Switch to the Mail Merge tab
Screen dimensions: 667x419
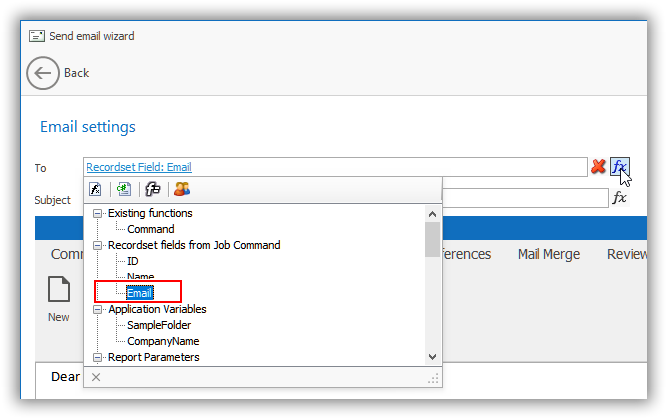[549, 254]
